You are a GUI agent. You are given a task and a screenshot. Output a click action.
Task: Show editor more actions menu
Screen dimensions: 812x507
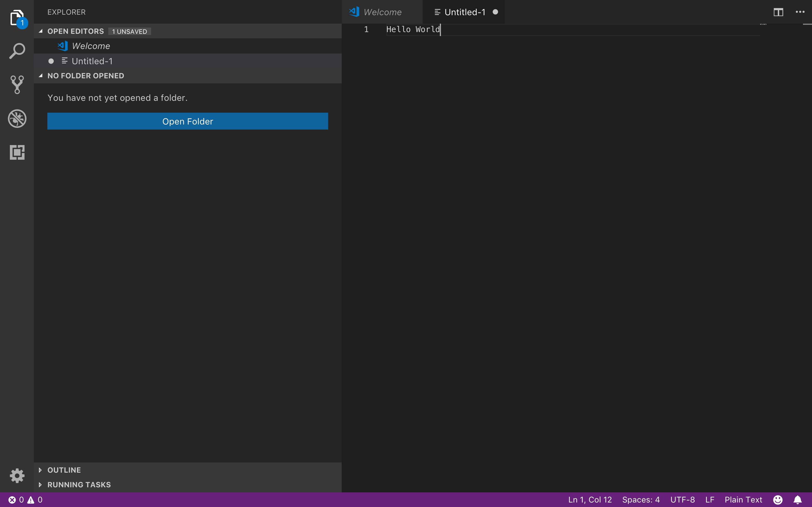point(800,12)
